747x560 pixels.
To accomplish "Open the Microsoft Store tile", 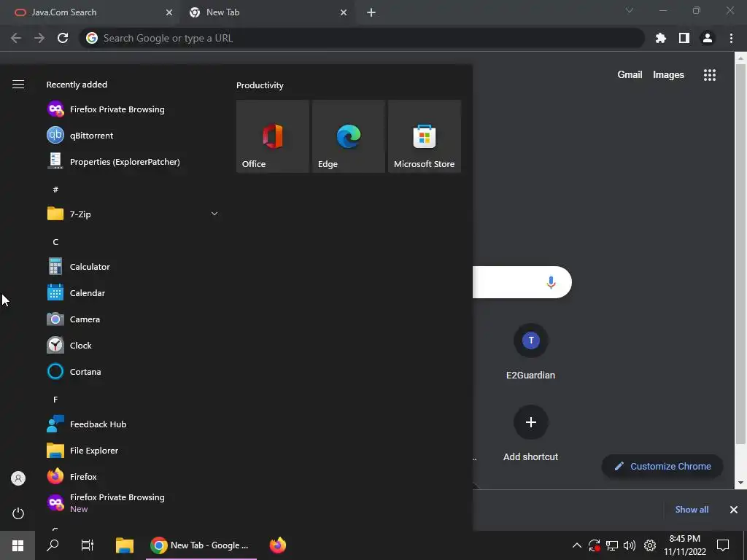I will coord(425,136).
